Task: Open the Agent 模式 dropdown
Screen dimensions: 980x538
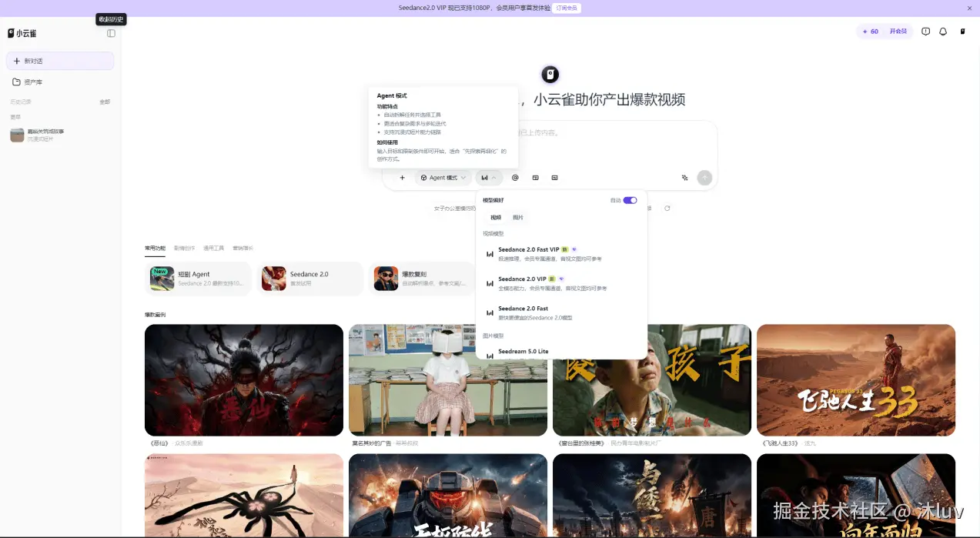Action: pyautogui.click(x=443, y=177)
